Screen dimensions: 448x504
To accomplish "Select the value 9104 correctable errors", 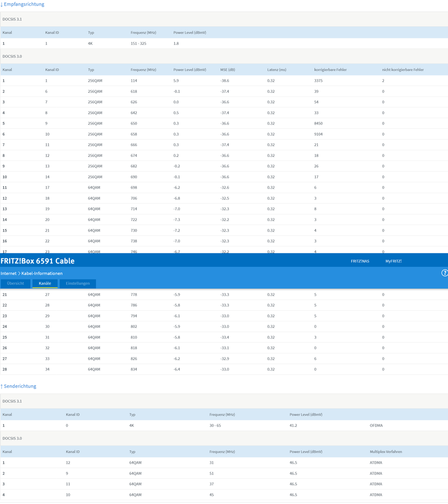I will [318, 134].
